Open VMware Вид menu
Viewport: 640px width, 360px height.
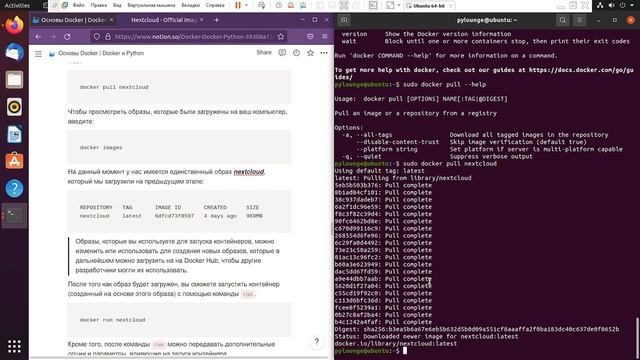pyautogui.click(x=117, y=5)
